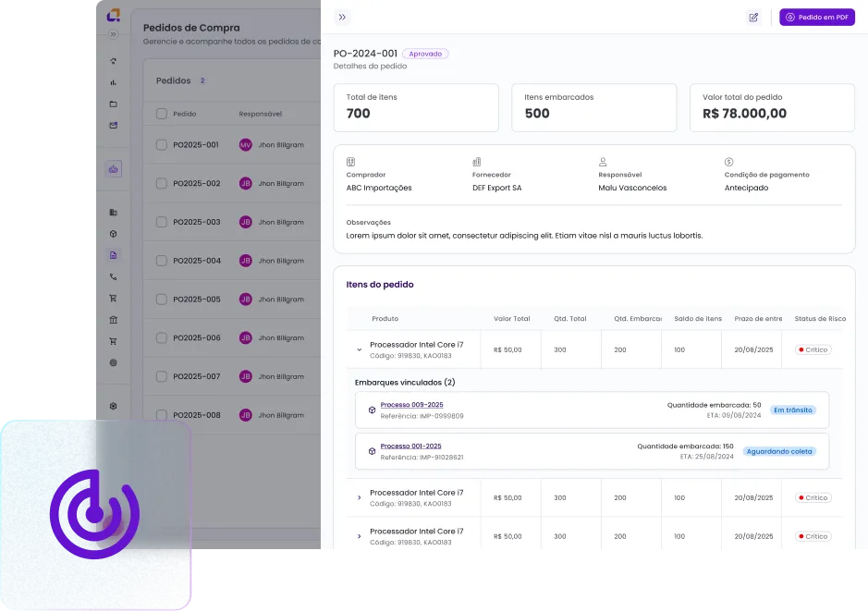
Task: Click the Pedidos count badge 2
Action: (x=202, y=80)
